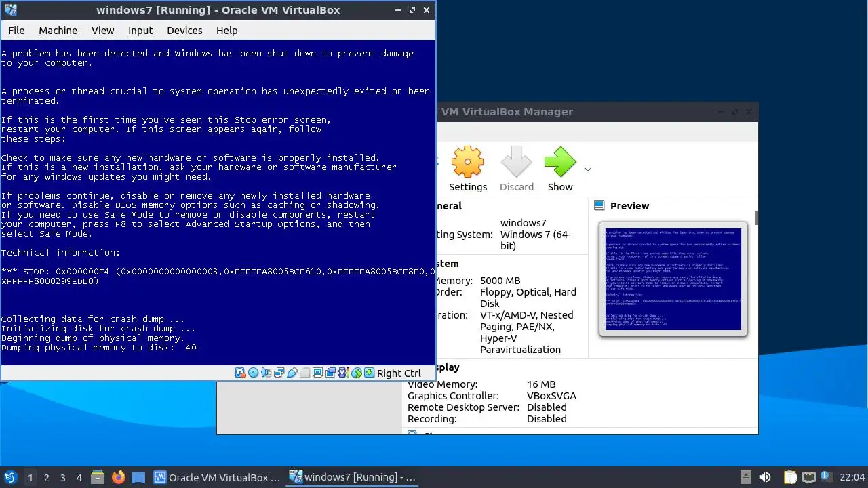Click the Right Ctrl host key label
The width and height of the screenshot is (868, 488).
click(399, 373)
